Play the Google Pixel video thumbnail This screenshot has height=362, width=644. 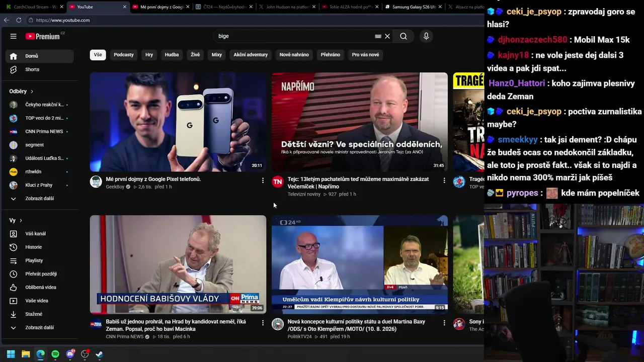point(178,122)
